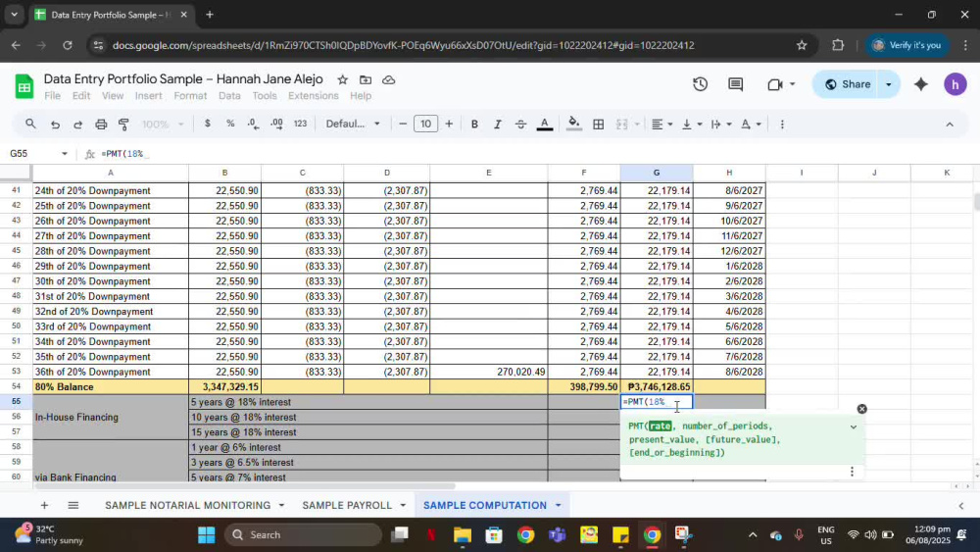Open the comments panel

tap(736, 84)
